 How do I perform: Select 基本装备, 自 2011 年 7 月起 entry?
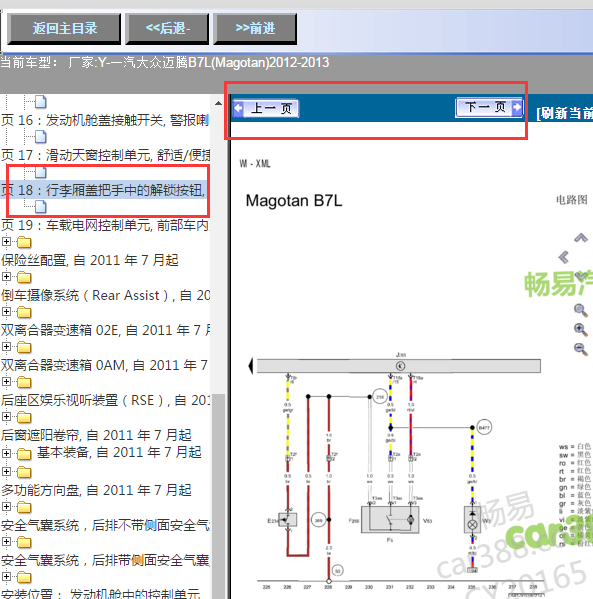pos(119,453)
